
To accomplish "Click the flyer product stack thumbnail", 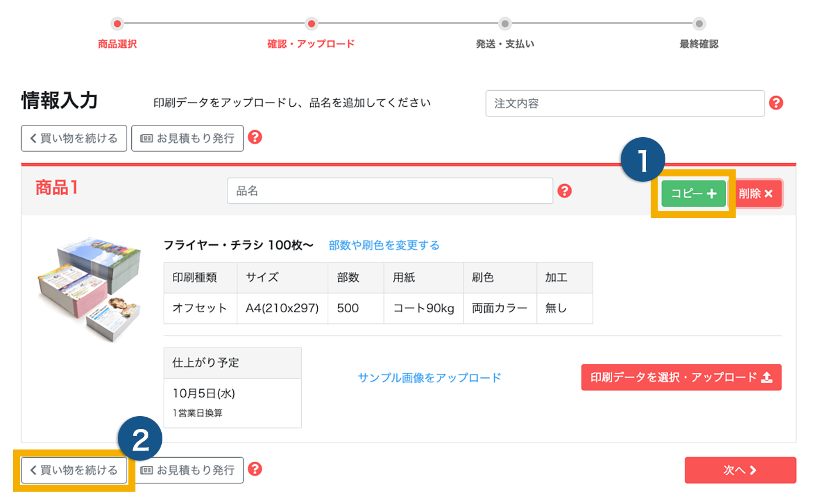I will [x=91, y=287].
